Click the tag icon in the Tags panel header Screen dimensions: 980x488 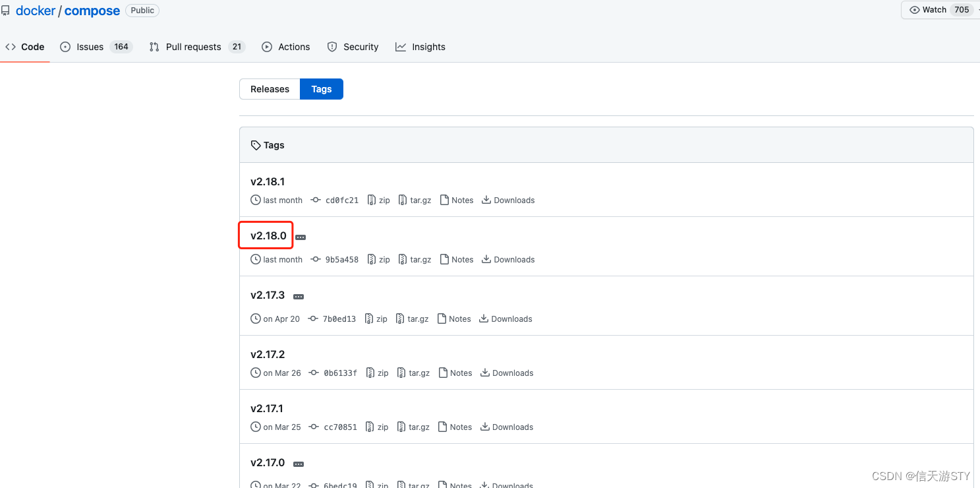point(255,144)
